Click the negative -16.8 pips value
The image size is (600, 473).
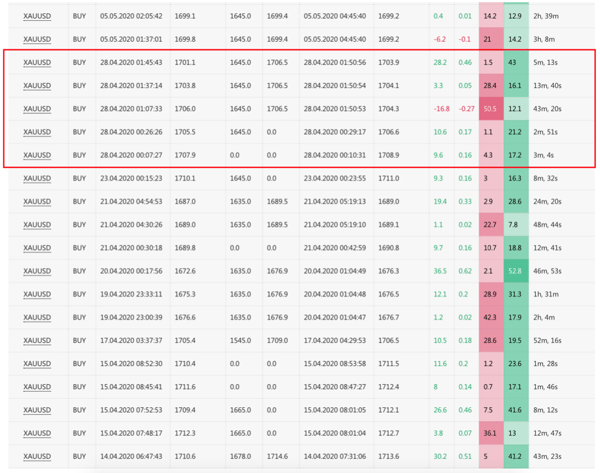(439, 108)
